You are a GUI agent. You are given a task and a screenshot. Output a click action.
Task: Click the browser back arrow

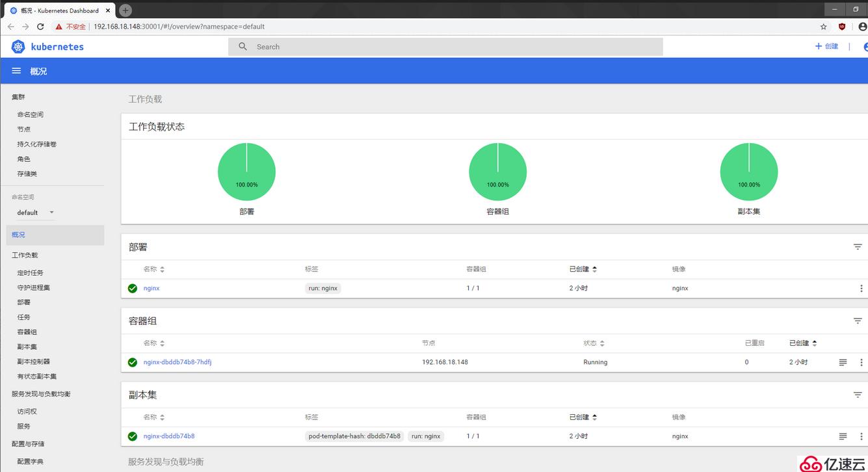tap(10, 27)
